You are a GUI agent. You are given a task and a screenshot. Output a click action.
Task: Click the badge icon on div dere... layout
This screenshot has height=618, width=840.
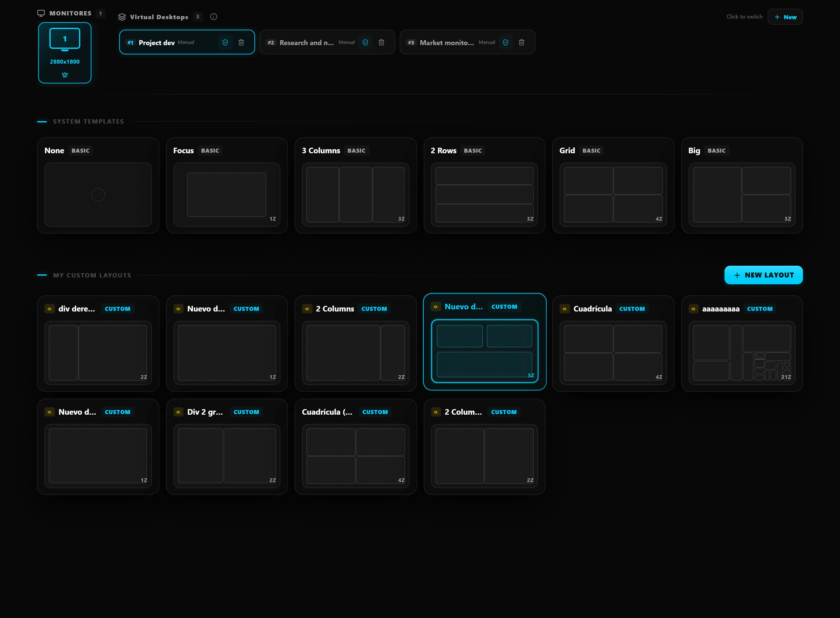(49, 309)
